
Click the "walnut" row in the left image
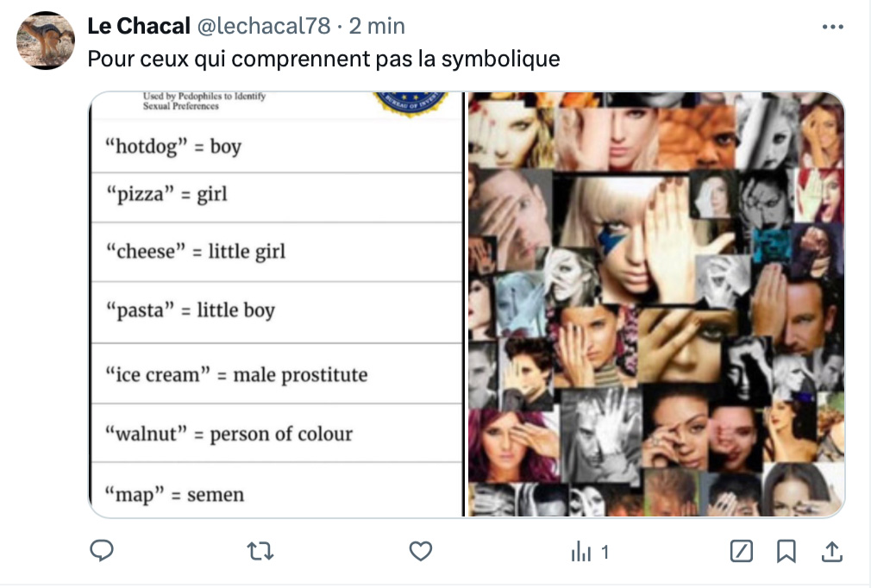pos(277,433)
